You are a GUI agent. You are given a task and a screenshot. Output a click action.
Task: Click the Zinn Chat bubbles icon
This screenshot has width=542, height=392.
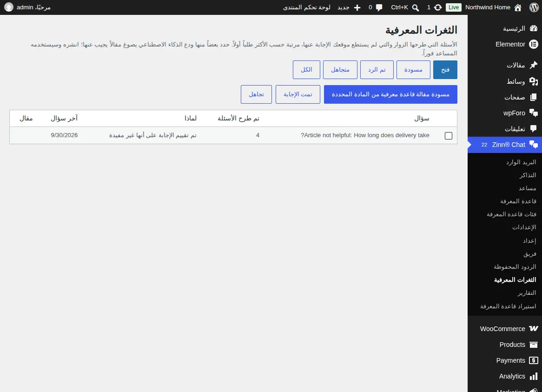coord(533,145)
